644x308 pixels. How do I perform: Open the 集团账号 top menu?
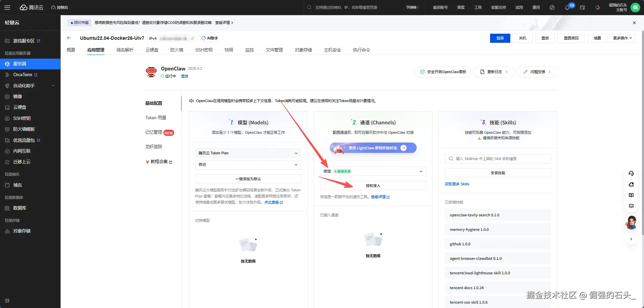(440, 7)
